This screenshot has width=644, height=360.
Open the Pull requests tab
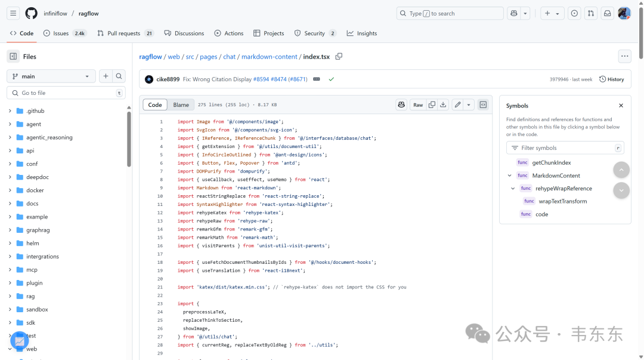(125, 33)
